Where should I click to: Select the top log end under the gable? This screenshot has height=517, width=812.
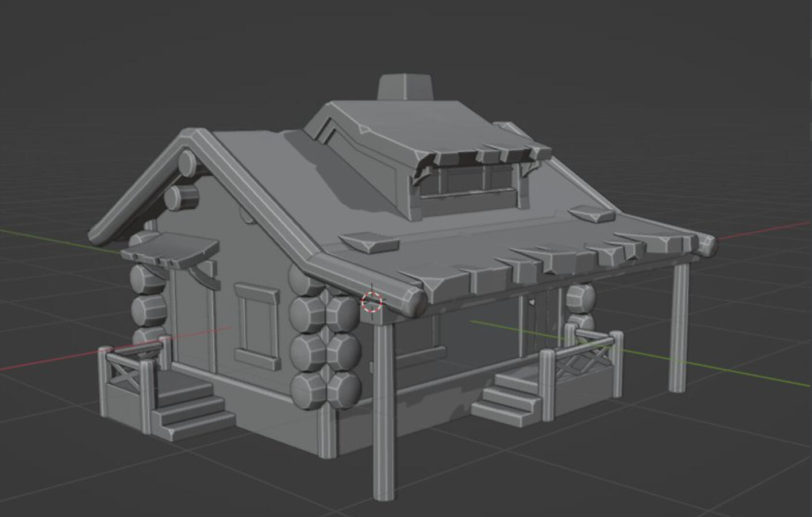(187, 163)
